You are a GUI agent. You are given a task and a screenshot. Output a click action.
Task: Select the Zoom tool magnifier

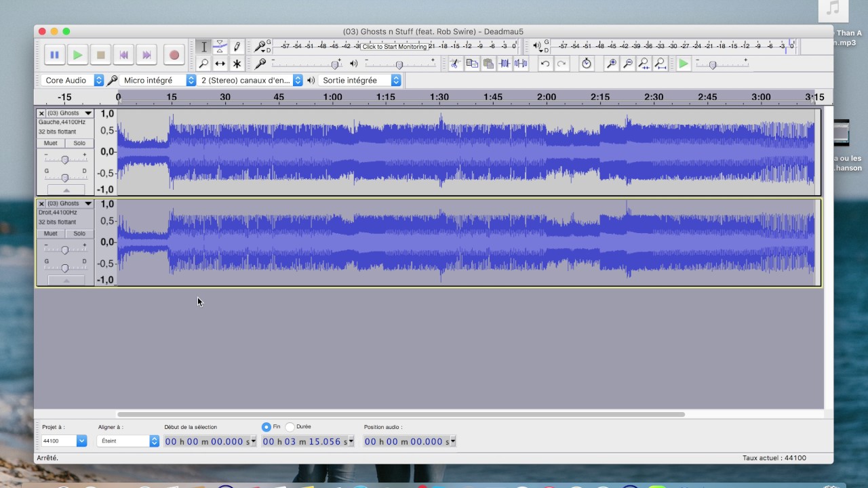pyautogui.click(x=203, y=64)
